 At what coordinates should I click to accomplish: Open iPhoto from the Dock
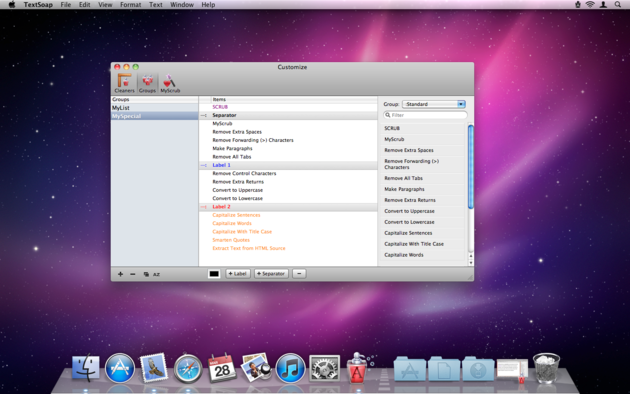coord(256,367)
